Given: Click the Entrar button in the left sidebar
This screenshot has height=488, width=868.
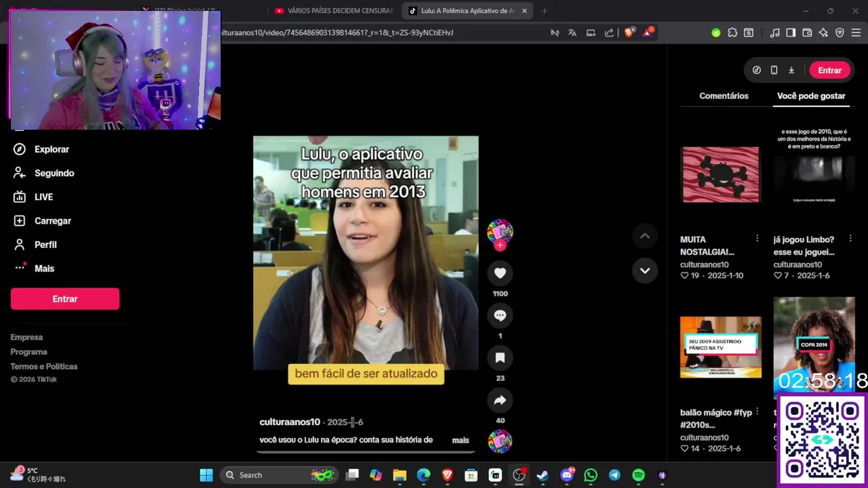Looking at the screenshot, I should click(x=65, y=299).
